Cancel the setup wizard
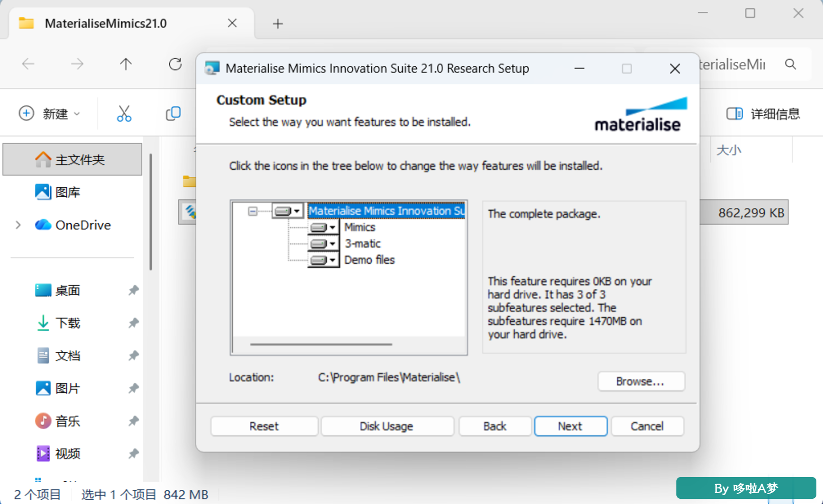The width and height of the screenshot is (823, 504). pos(647,426)
